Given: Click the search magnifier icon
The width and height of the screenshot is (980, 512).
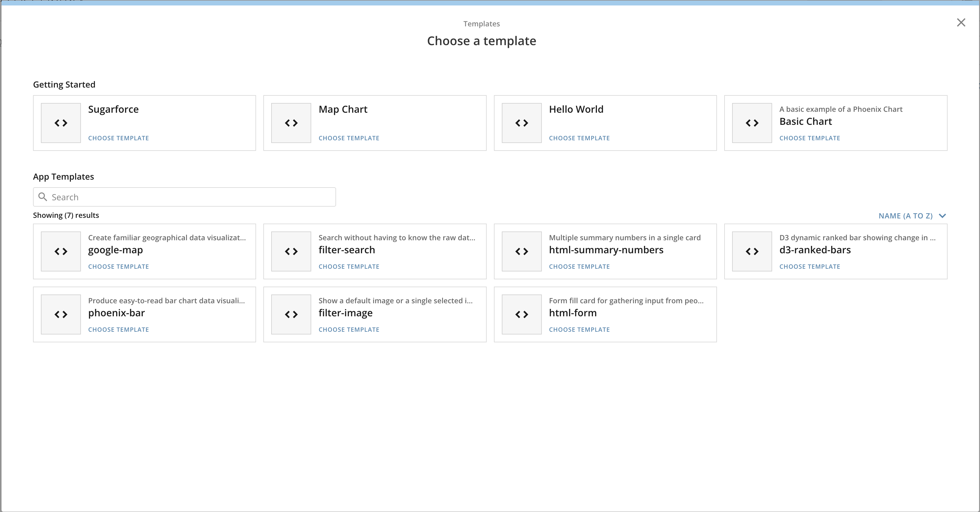Looking at the screenshot, I should tap(43, 197).
